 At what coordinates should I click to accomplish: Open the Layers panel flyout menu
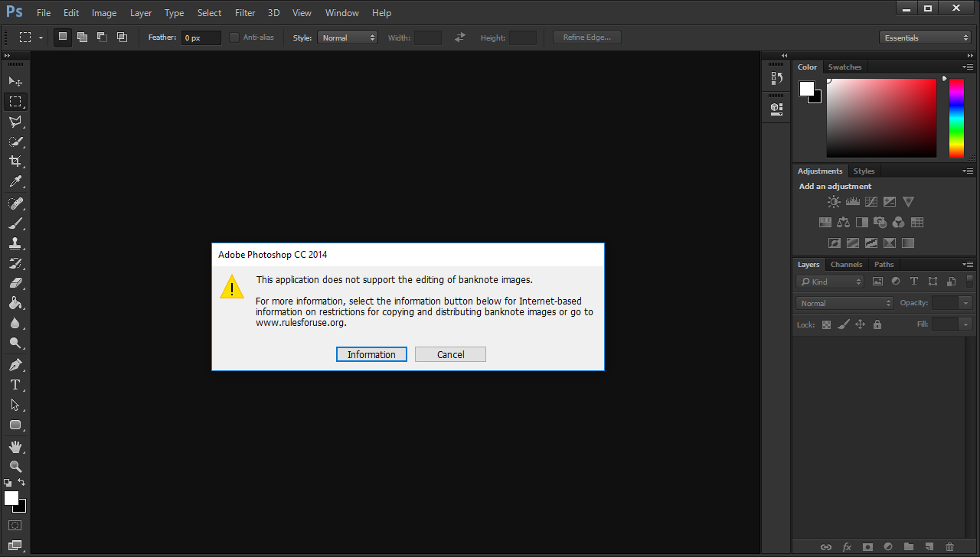tap(968, 265)
